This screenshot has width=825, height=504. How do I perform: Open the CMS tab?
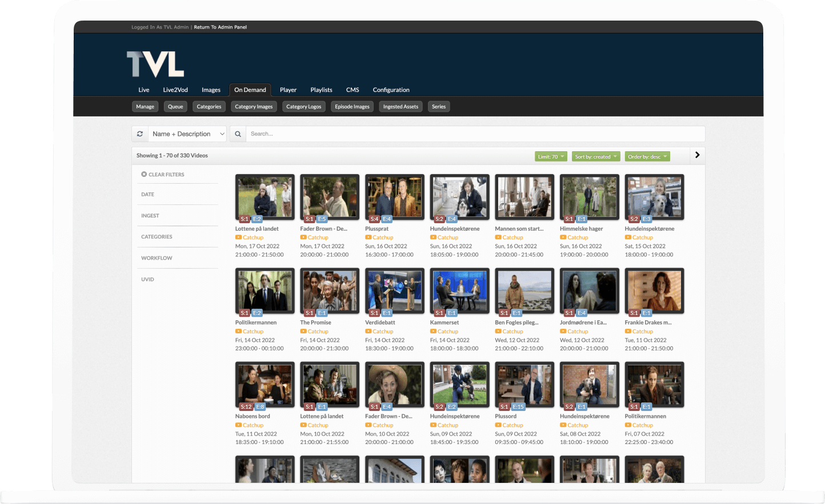click(353, 90)
